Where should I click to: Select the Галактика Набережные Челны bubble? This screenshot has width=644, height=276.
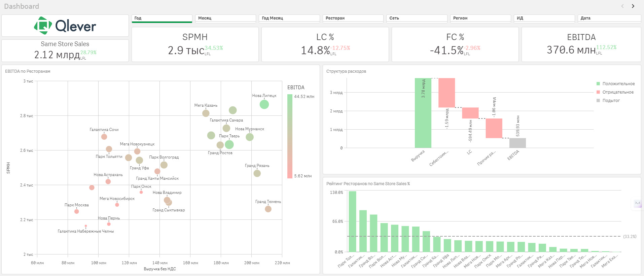coord(86,226)
